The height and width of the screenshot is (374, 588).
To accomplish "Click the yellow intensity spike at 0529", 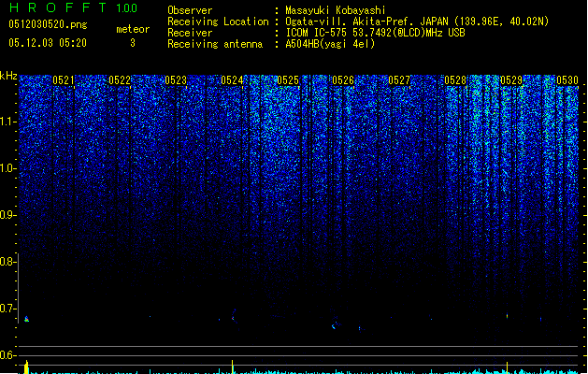I will tap(507, 367).
